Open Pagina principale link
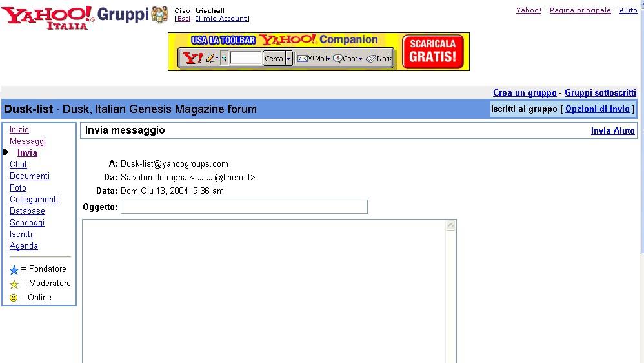Viewport: 644px width, 363px height. click(580, 10)
